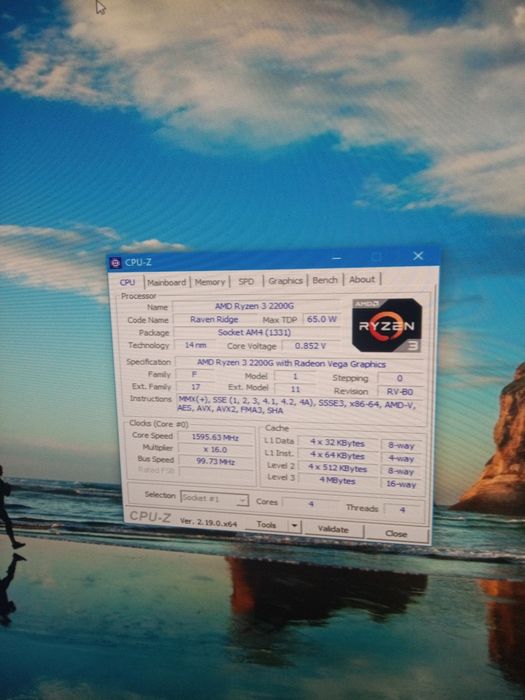Click the 0.852 V core voltage value

point(310,346)
